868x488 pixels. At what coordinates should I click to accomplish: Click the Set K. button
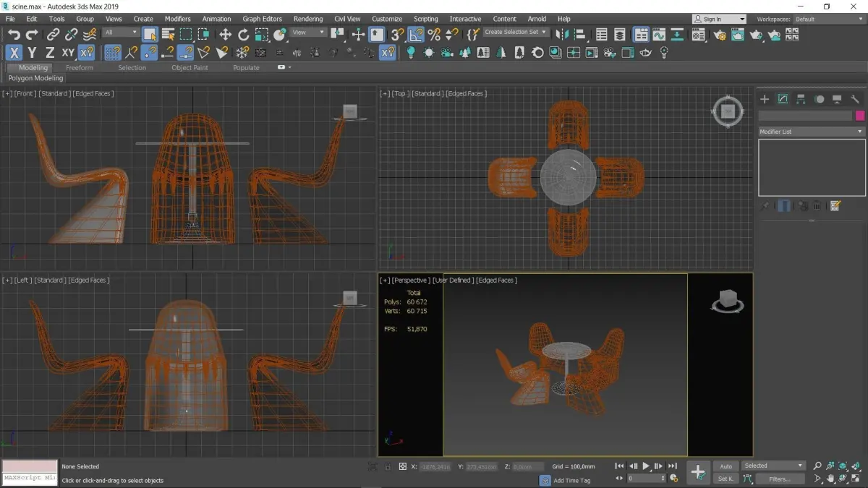pyautogui.click(x=726, y=479)
